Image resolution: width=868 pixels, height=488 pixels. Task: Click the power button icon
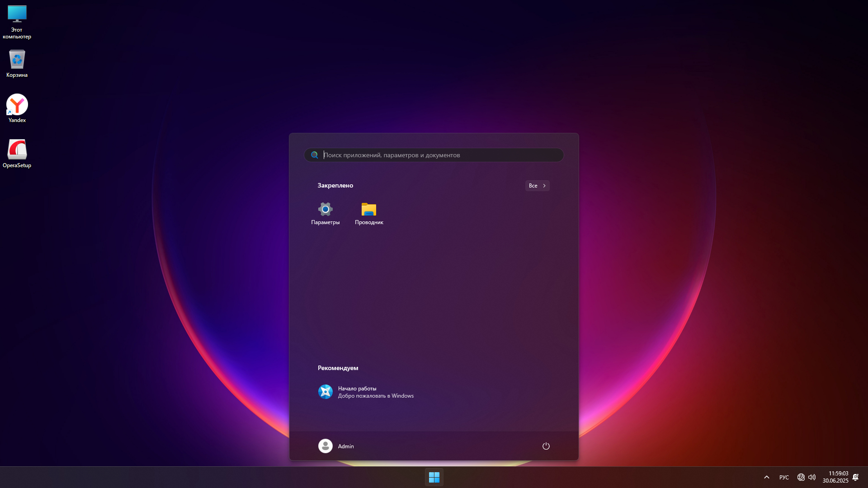[546, 446]
